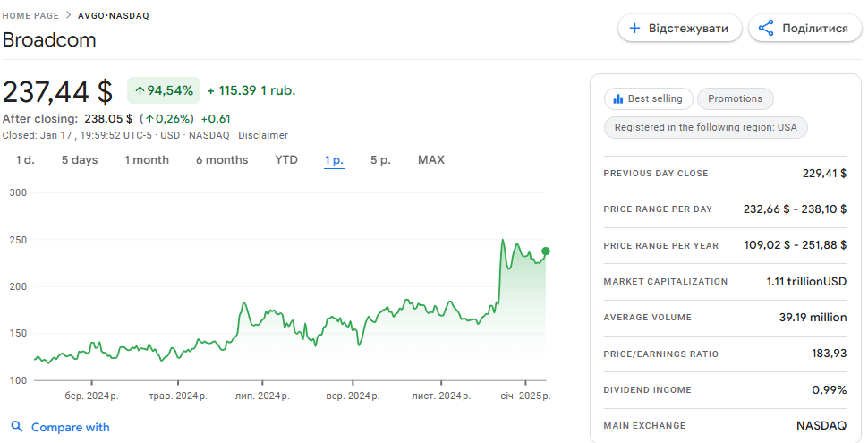Click Registered in the following region: USA chip

706,127
